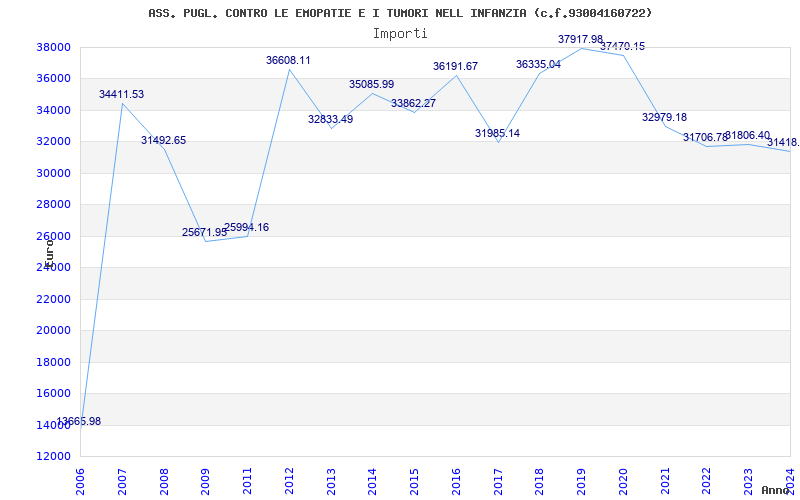
Task: Click the 2020 x-axis year label
Action: tap(623, 482)
